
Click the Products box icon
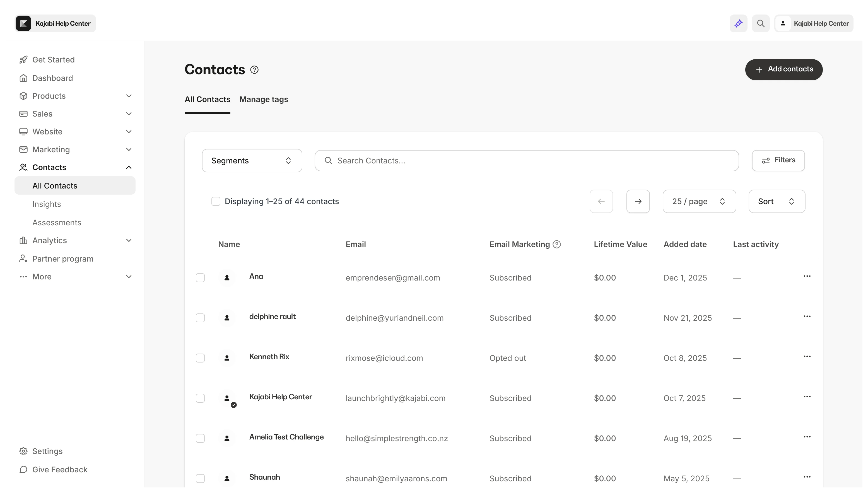click(23, 96)
